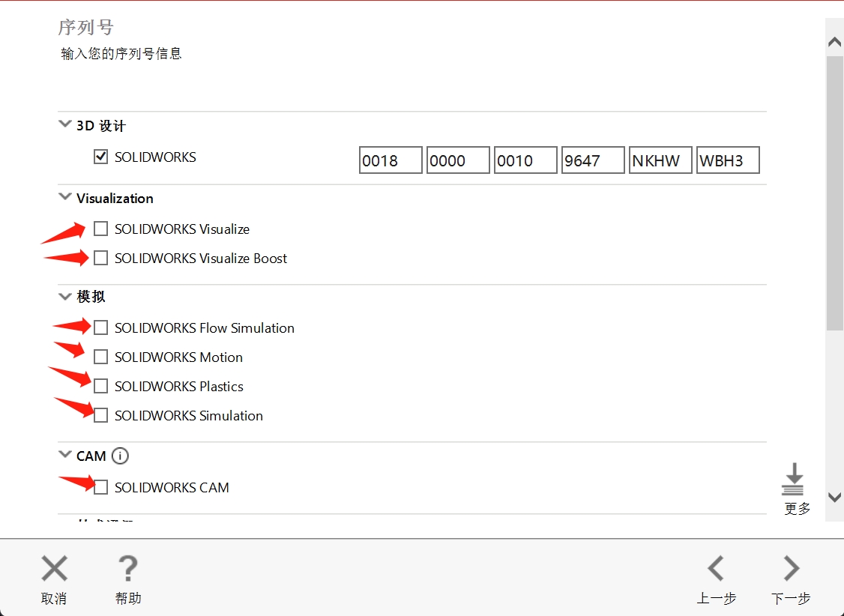The width and height of the screenshot is (844, 616).
Task: Collapse the 3D 设计 section
Action: [x=65, y=124]
